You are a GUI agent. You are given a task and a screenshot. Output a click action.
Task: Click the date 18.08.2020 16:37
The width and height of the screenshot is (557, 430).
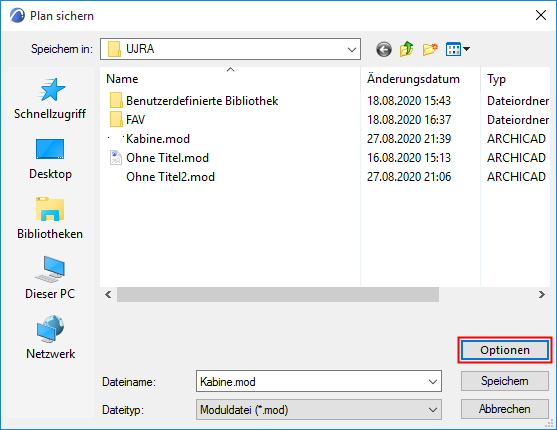409,119
